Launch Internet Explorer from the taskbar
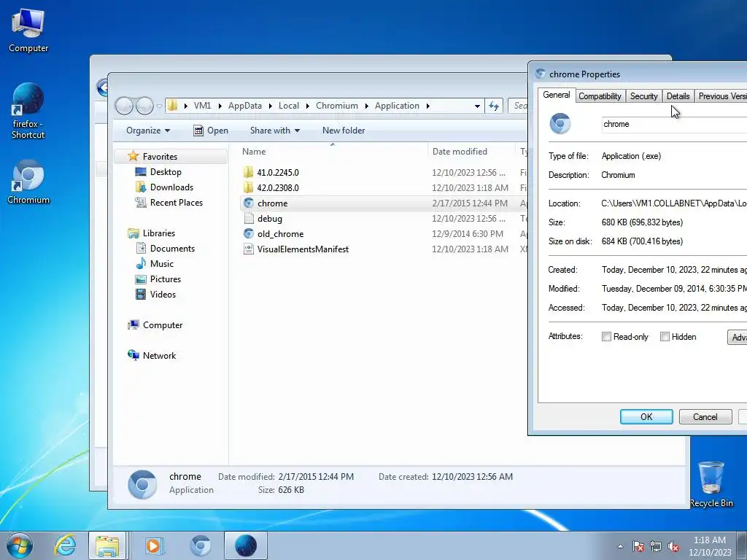This screenshot has height=560, width=747. coord(65,545)
